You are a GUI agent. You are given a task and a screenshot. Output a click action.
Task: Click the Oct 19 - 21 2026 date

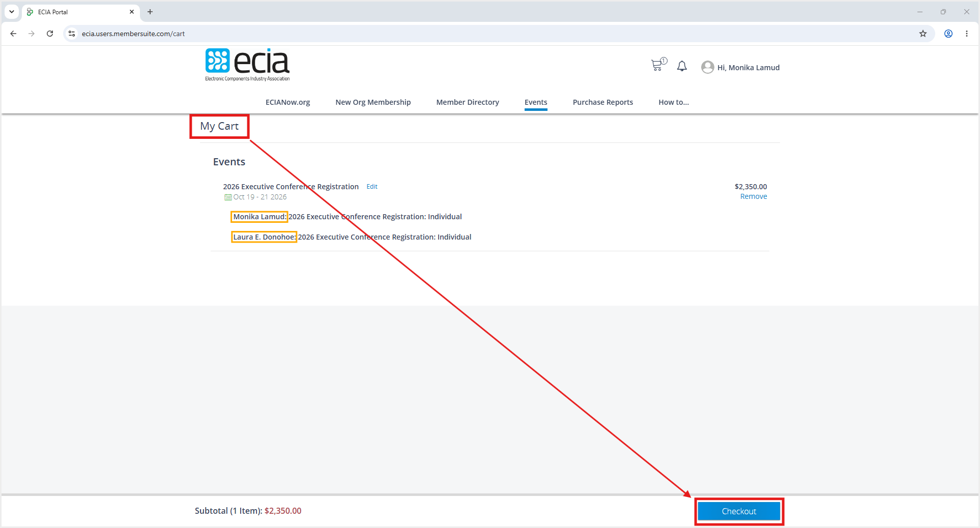point(260,197)
